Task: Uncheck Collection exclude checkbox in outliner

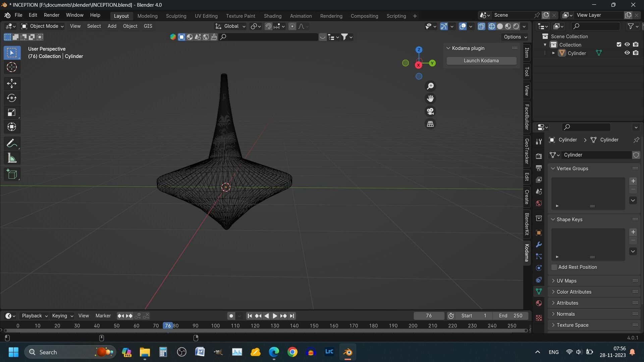Action: click(619, 45)
